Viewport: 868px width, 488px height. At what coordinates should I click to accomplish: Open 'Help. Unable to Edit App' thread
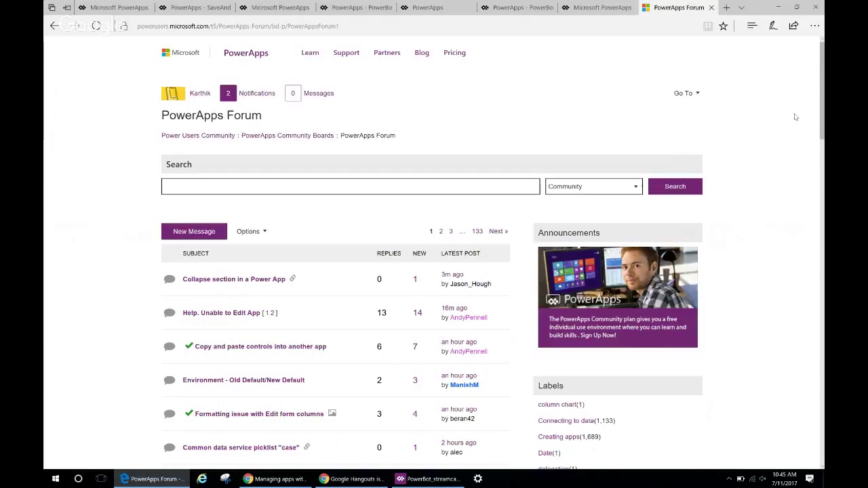(x=221, y=312)
